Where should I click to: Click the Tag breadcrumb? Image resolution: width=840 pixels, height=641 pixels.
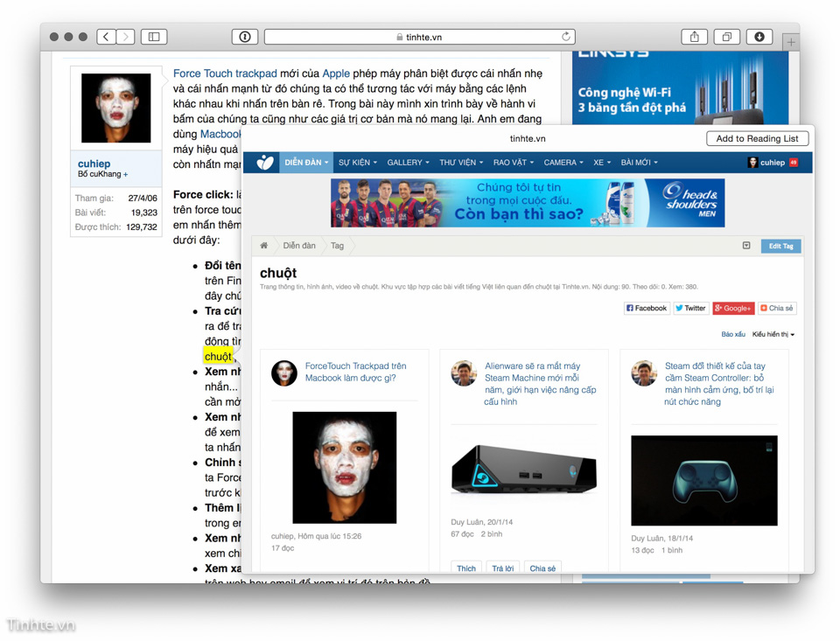pos(337,245)
